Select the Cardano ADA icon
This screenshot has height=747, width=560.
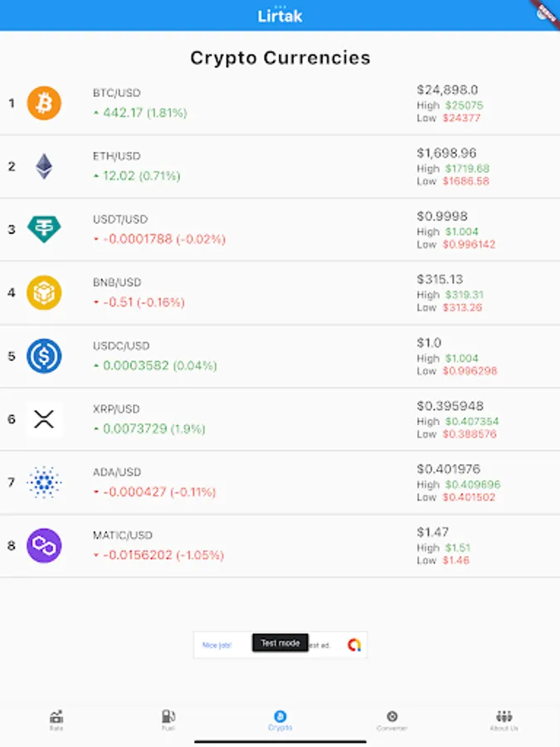point(44,481)
